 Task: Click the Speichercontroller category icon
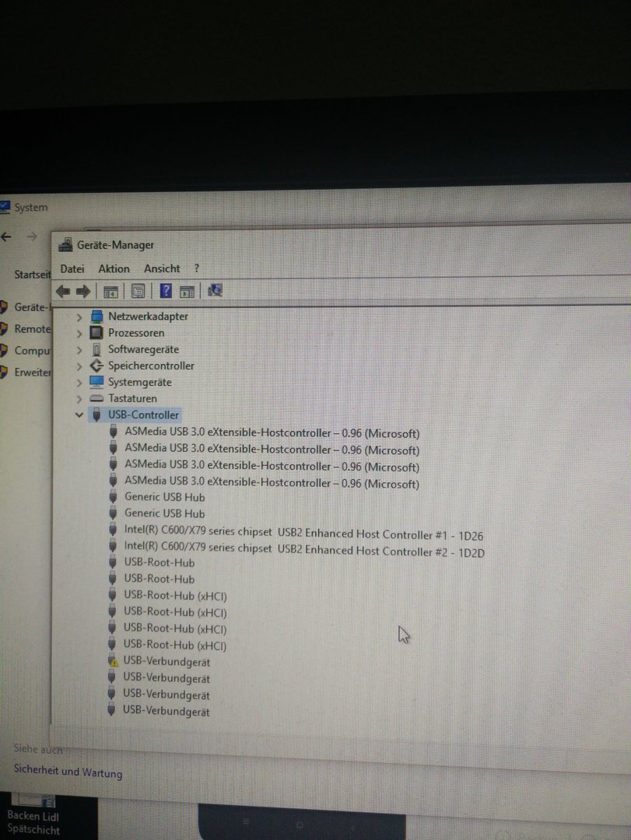point(96,366)
